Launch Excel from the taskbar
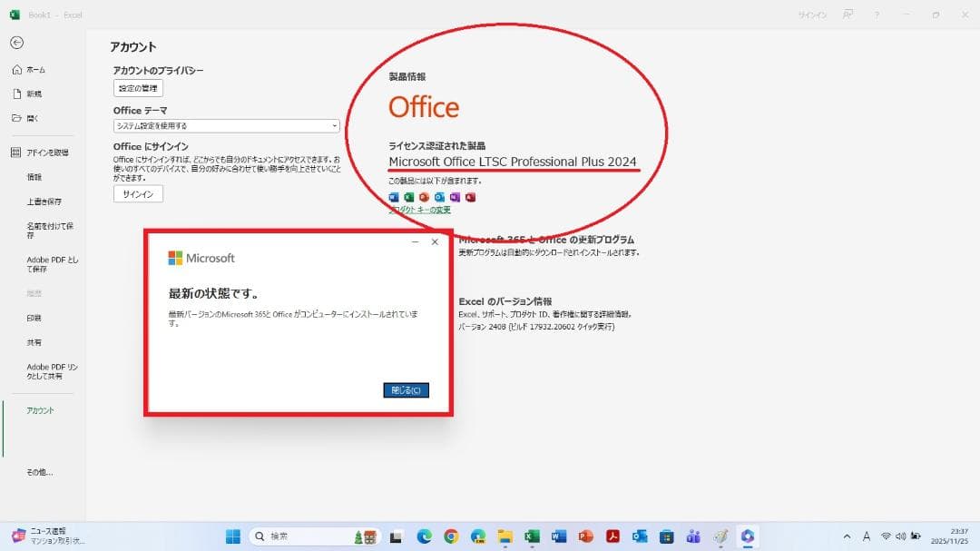The width and height of the screenshot is (980, 551). (x=531, y=538)
